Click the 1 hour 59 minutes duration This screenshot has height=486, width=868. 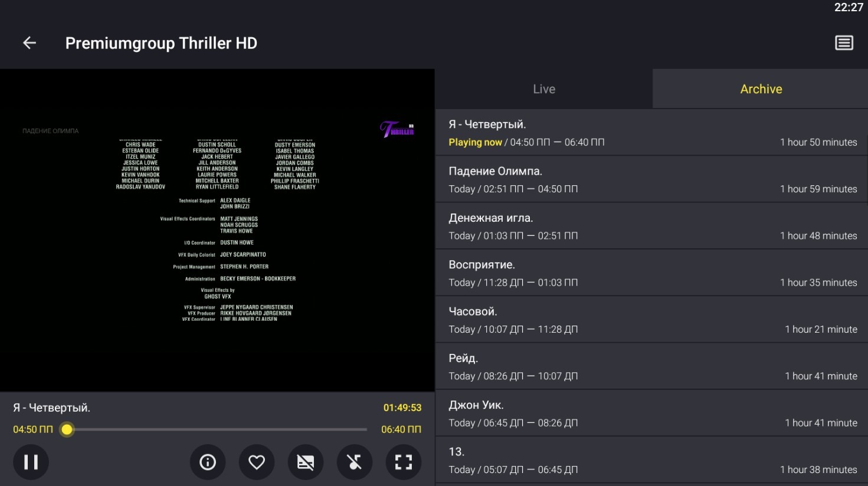[x=818, y=189]
